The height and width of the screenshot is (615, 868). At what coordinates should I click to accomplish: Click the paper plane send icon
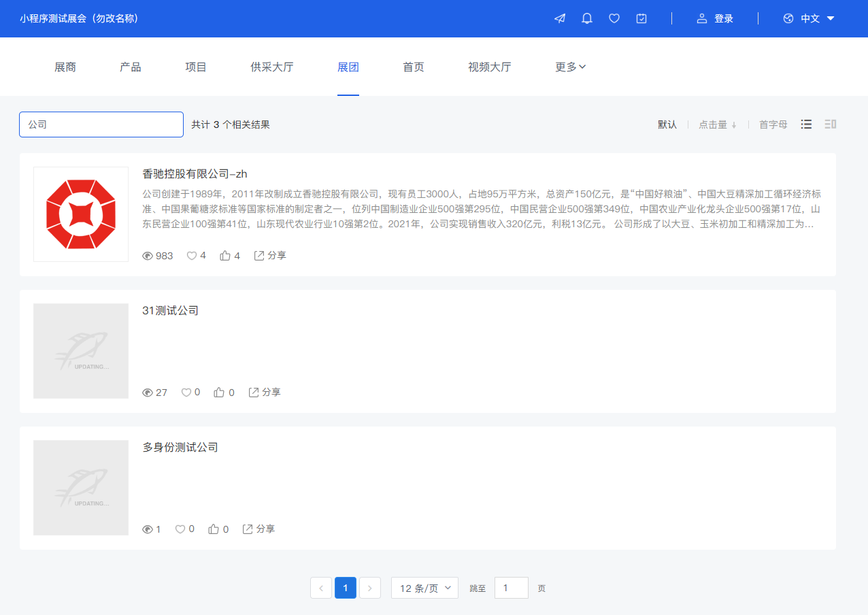(560, 18)
